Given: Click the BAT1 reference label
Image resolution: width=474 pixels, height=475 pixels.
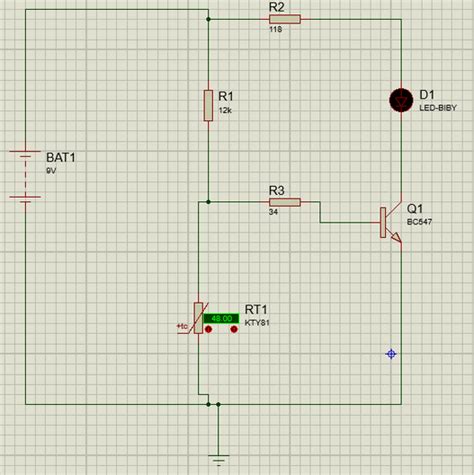Looking at the screenshot, I should click(61, 157).
